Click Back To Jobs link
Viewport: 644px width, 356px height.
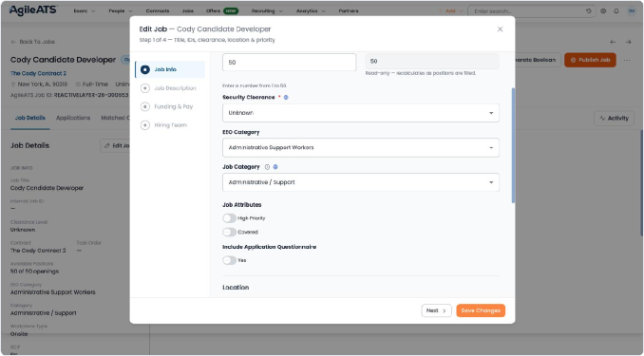pyautogui.click(x=33, y=42)
